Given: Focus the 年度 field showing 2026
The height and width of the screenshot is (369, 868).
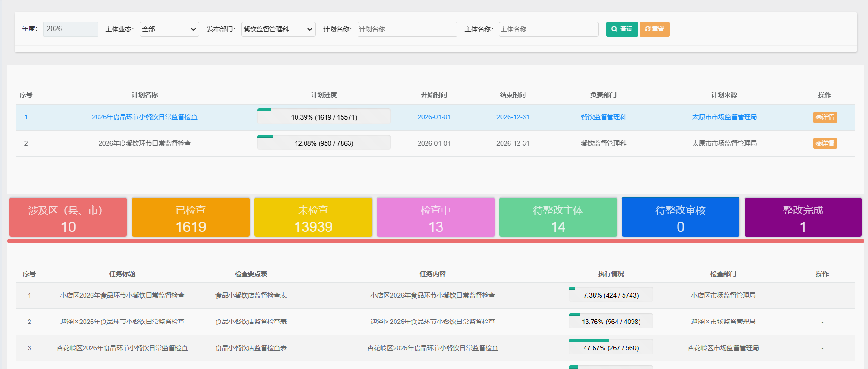Looking at the screenshot, I should (70, 29).
